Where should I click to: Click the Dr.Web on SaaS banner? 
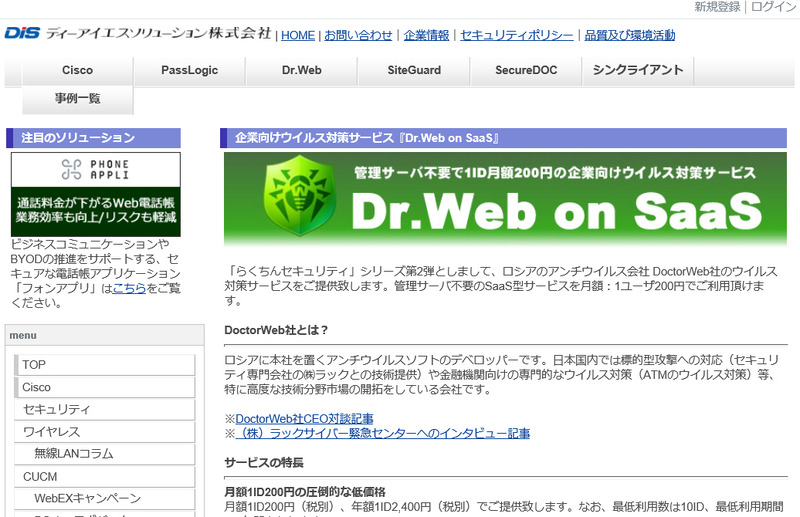[505, 199]
